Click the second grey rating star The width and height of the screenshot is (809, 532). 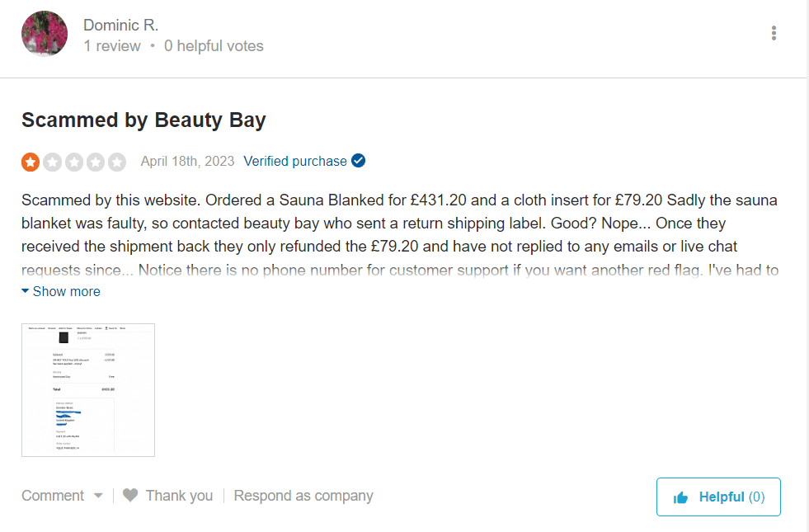[x=53, y=162]
